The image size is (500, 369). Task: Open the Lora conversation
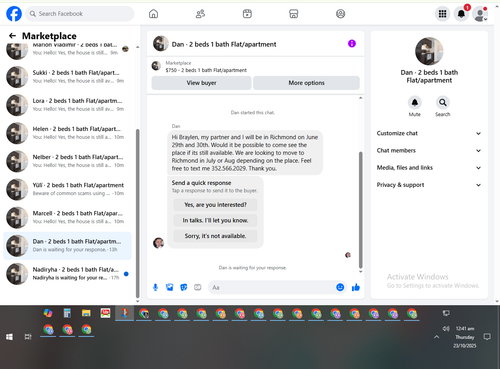tap(67, 105)
